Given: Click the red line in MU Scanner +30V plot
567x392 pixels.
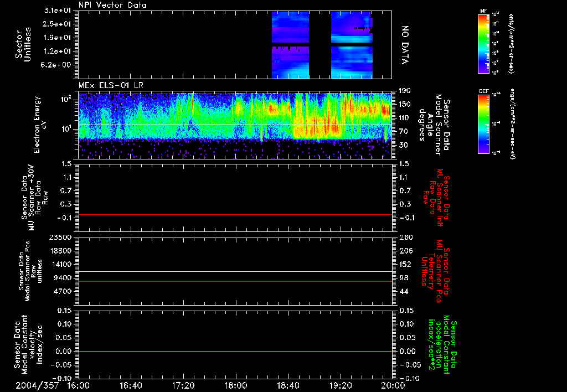Looking at the screenshot, I should (235, 214).
